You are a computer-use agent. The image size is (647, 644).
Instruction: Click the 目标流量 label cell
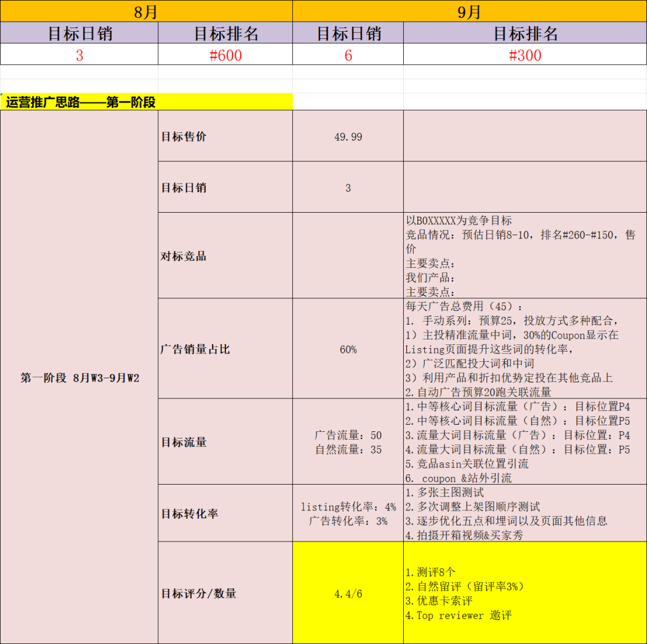click(225, 442)
